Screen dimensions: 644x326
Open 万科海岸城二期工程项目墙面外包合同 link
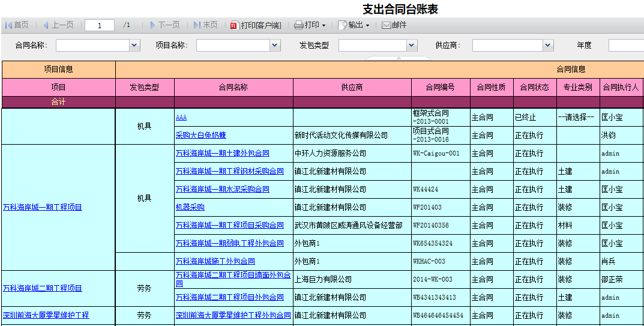(233, 280)
